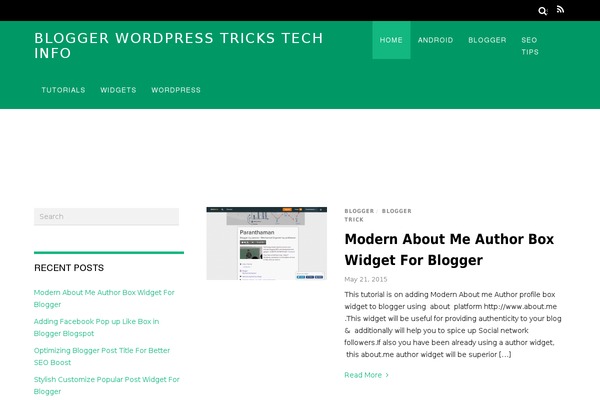The image size is (600, 400).
Task: Open the search icon in top bar
Action: [543, 11]
